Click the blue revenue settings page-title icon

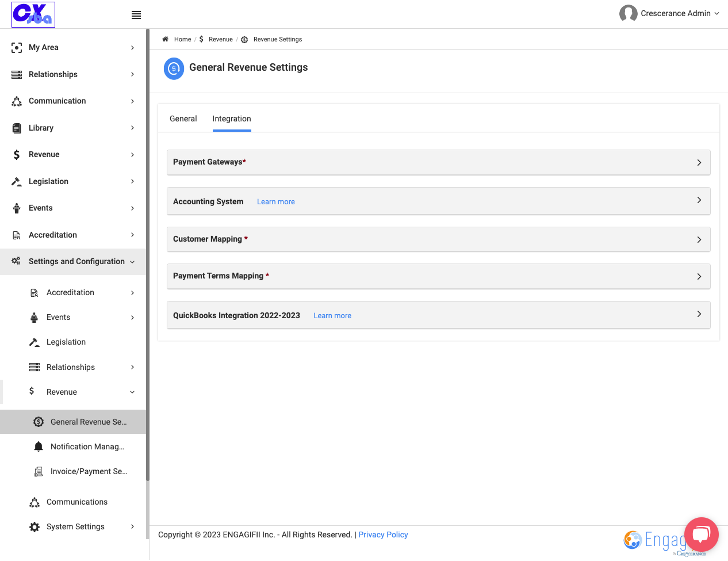174,69
